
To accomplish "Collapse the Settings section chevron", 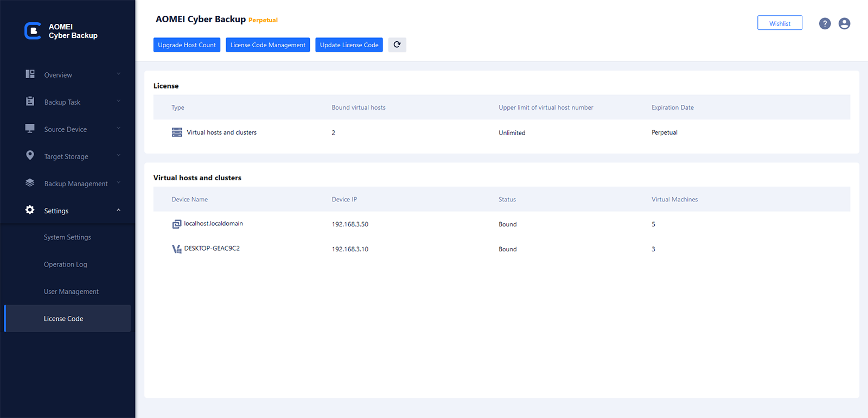I will (x=118, y=210).
